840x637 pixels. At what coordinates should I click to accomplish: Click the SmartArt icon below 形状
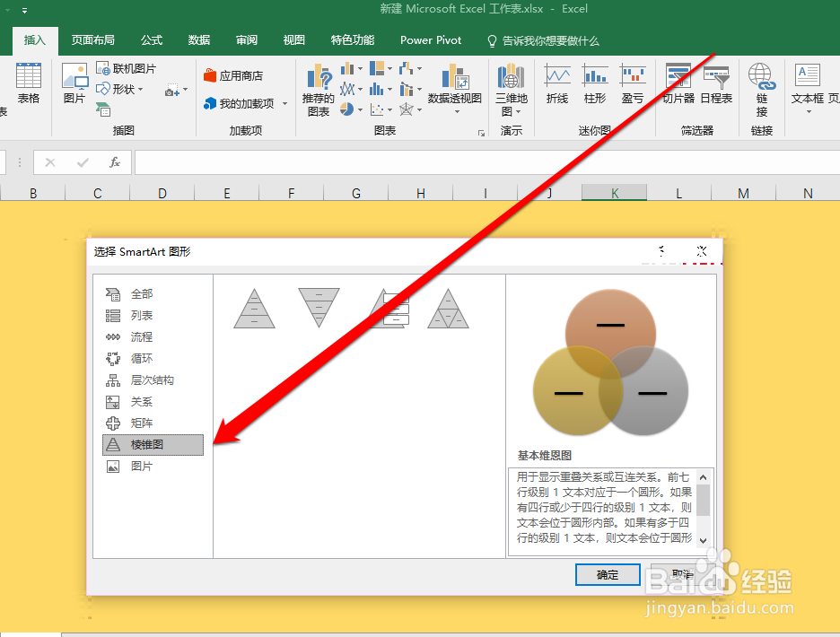pos(103,109)
